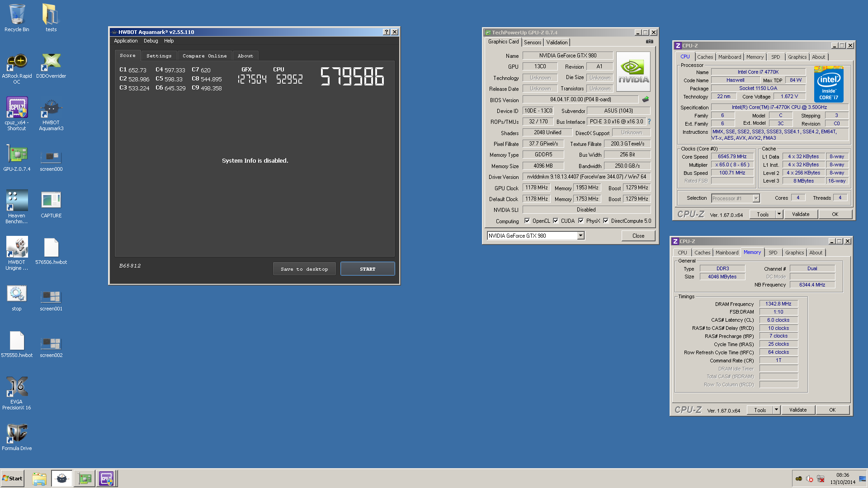Open Windows Explorer from taskbar
Screen dimensions: 868x488
[39, 479]
